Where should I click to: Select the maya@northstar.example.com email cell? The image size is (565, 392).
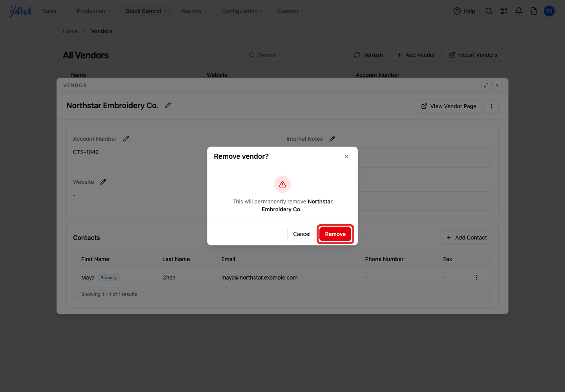tap(259, 278)
